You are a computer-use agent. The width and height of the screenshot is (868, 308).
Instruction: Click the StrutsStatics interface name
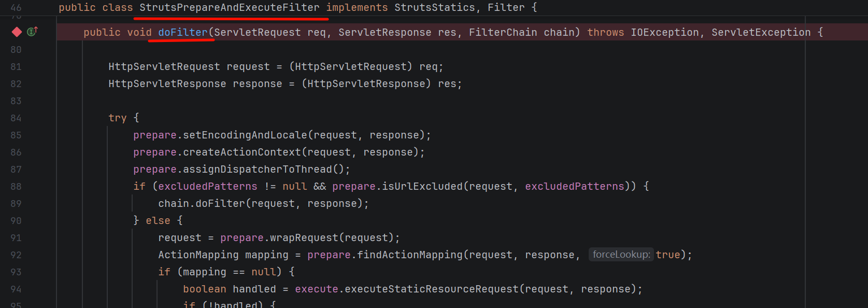pos(435,8)
